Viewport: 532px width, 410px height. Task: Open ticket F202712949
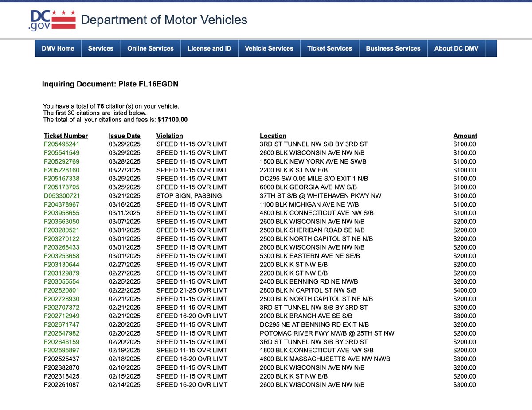(62, 316)
